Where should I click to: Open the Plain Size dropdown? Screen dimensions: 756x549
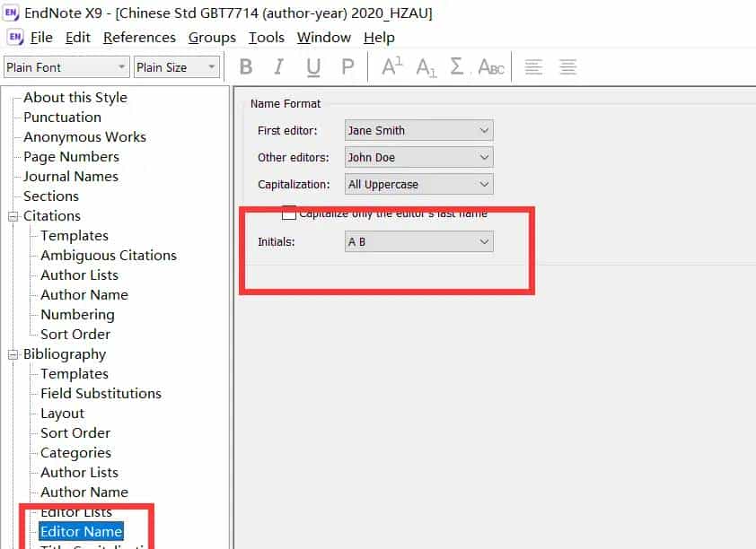177,67
